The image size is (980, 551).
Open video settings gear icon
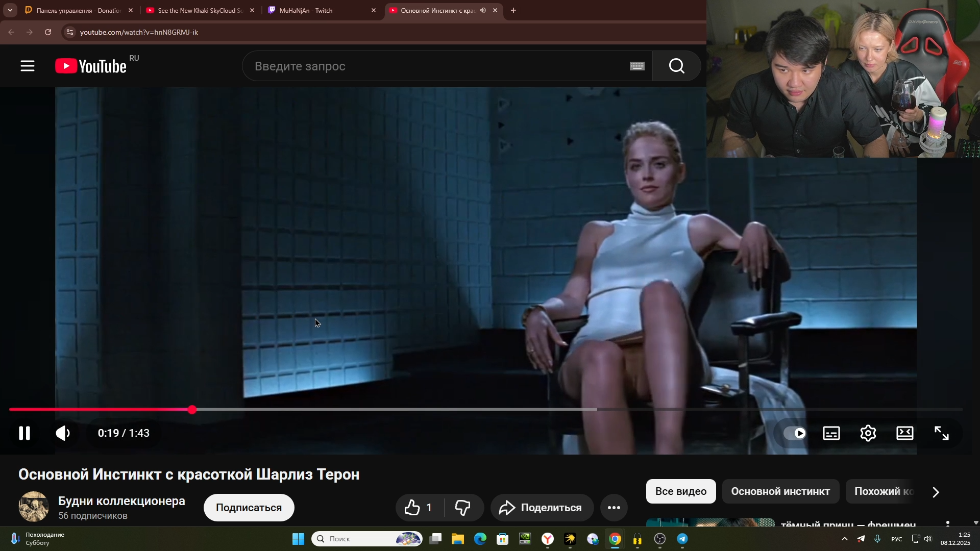coord(868,433)
